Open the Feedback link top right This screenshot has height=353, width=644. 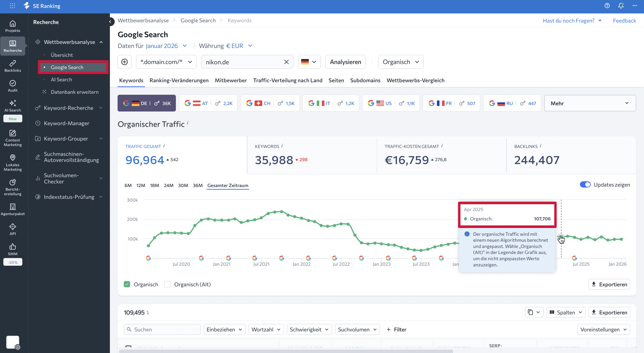[x=625, y=20]
